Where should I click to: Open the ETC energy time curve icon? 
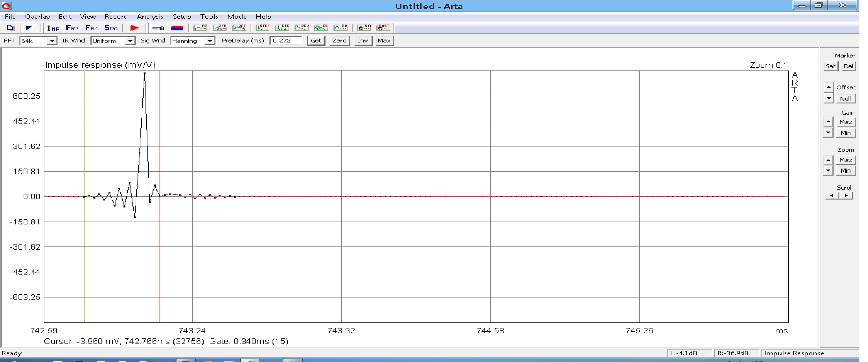click(x=282, y=28)
